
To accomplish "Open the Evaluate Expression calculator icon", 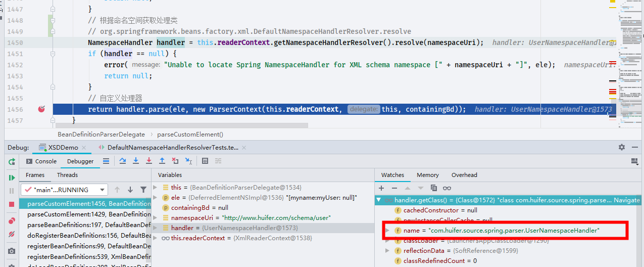I will click(205, 161).
